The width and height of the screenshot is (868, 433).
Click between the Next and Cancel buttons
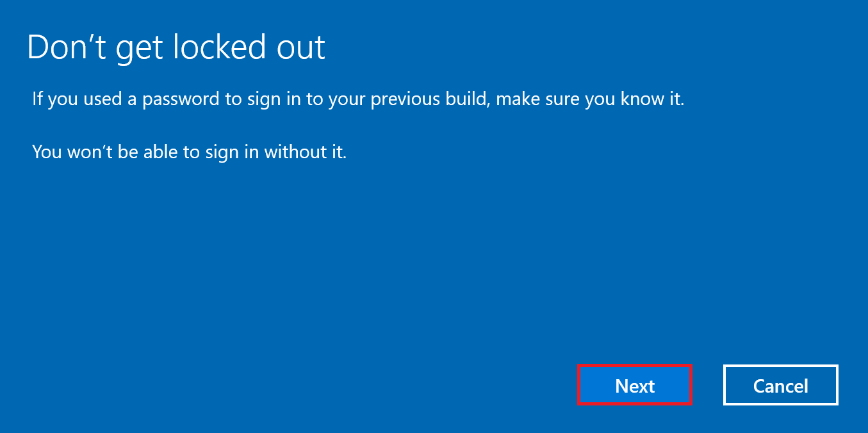(x=707, y=385)
